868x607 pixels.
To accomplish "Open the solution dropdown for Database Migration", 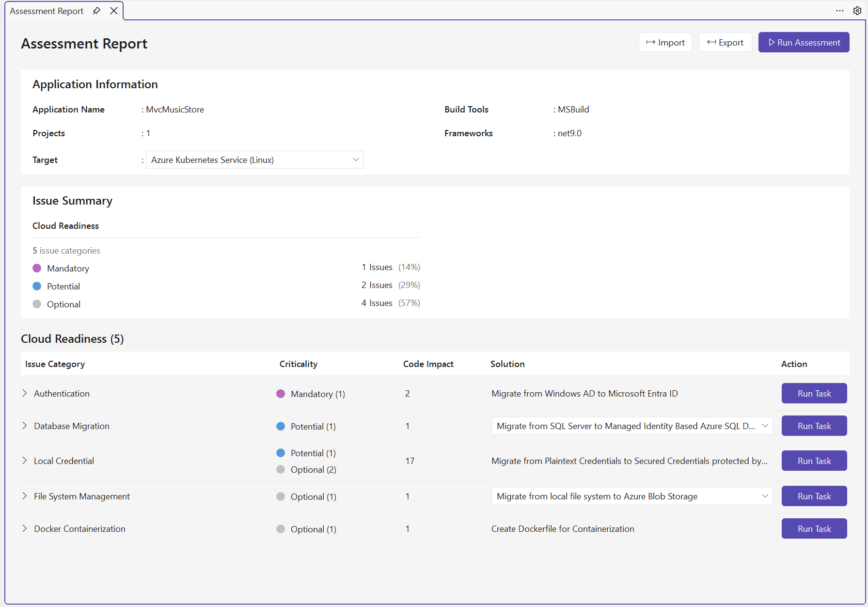I will pos(766,426).
